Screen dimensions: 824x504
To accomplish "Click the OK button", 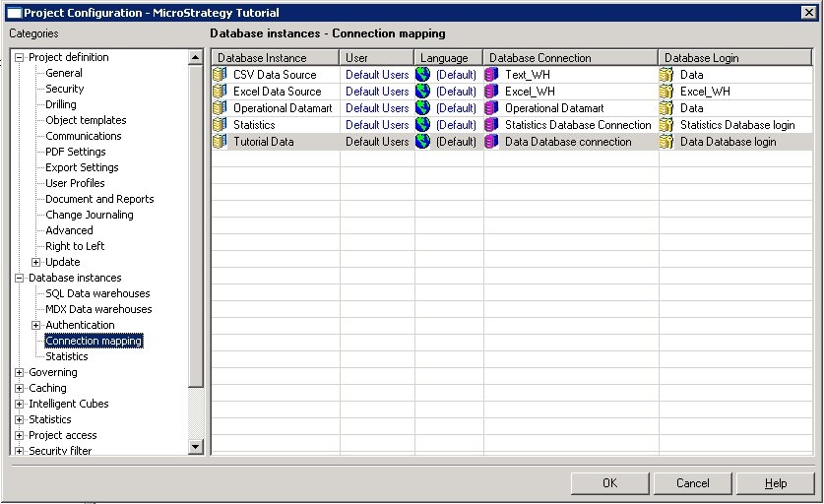I will pos(609,483).
